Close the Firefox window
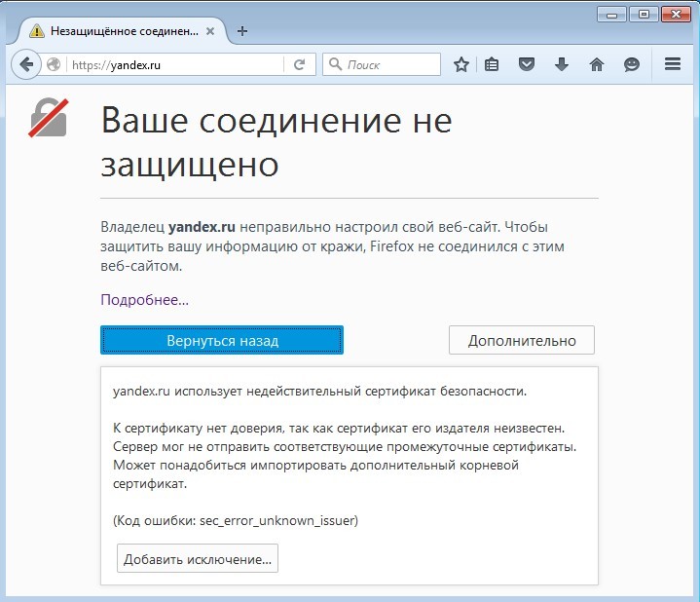This screenshot has width=700, height=602. click(x=677, y=15)
